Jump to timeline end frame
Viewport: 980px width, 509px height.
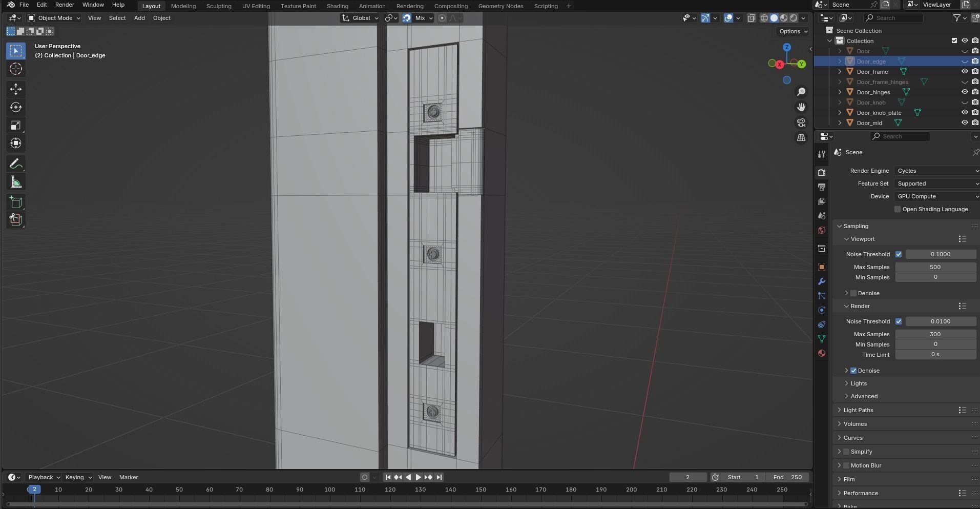point(439,477)
